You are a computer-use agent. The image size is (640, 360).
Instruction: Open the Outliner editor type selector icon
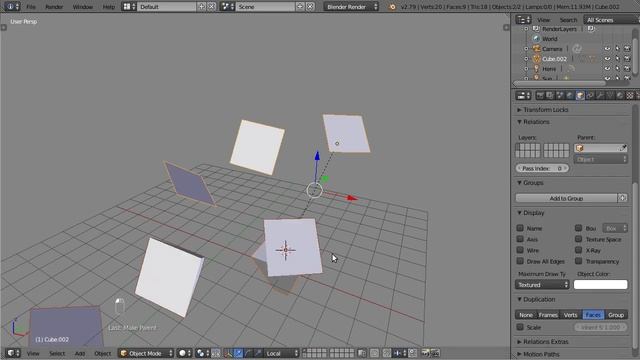(x=523, y=20)
